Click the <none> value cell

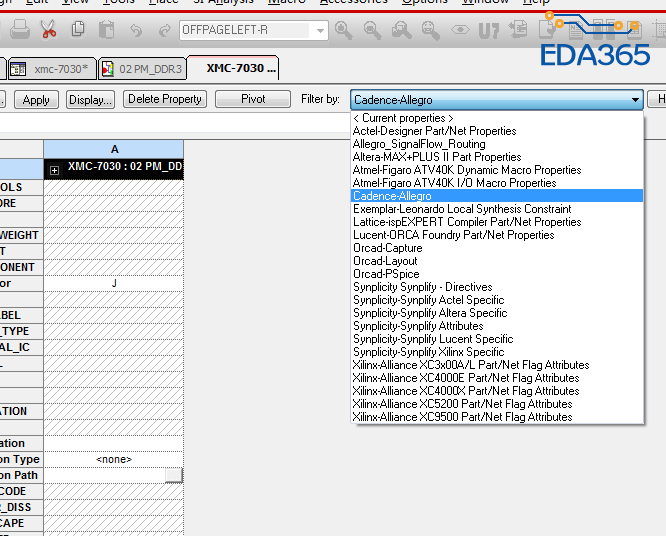[114, 459]
